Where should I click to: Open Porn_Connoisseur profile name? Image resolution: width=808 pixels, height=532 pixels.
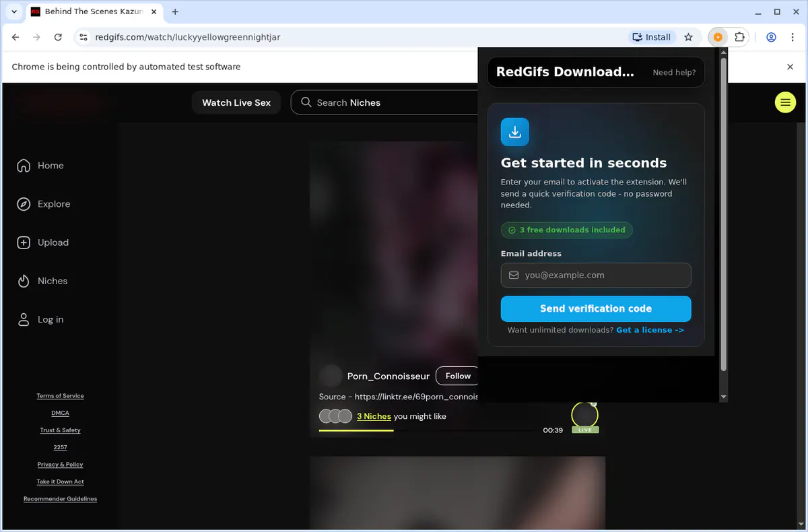pyautogui.click(x=389, y=376)
